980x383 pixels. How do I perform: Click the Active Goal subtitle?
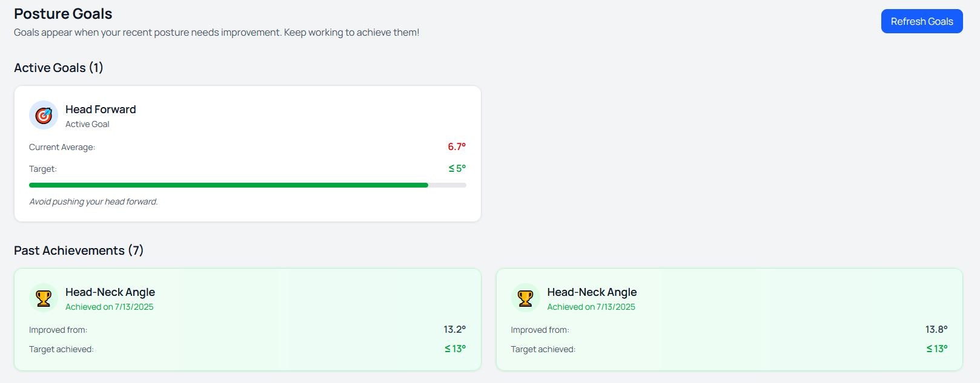(x=87, y=124)
